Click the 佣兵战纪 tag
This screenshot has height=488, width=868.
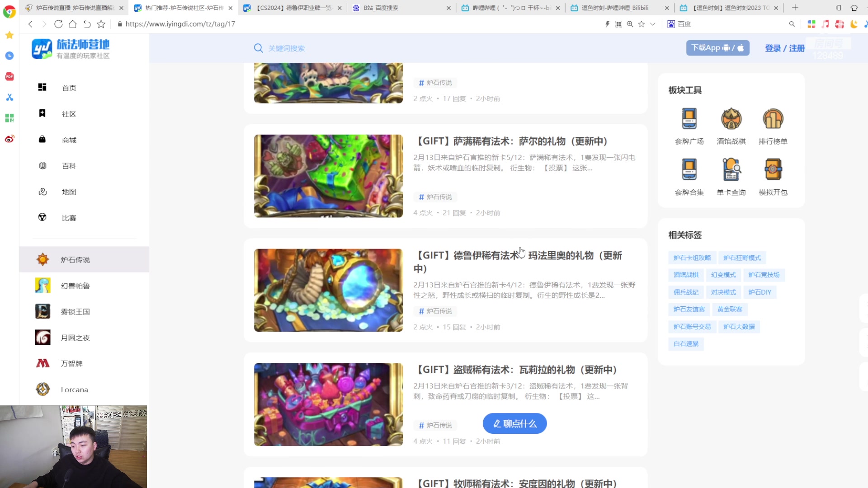[686, 292]
